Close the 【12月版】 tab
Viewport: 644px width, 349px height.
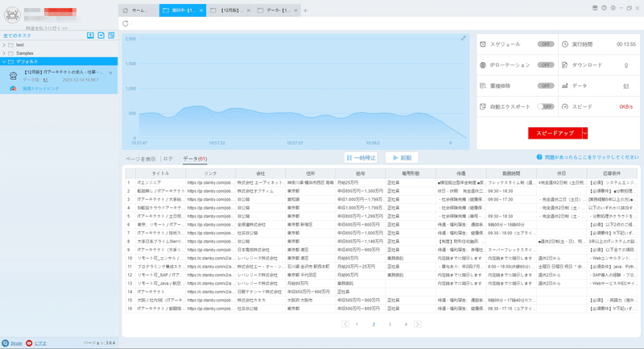[x=249, y=10]
